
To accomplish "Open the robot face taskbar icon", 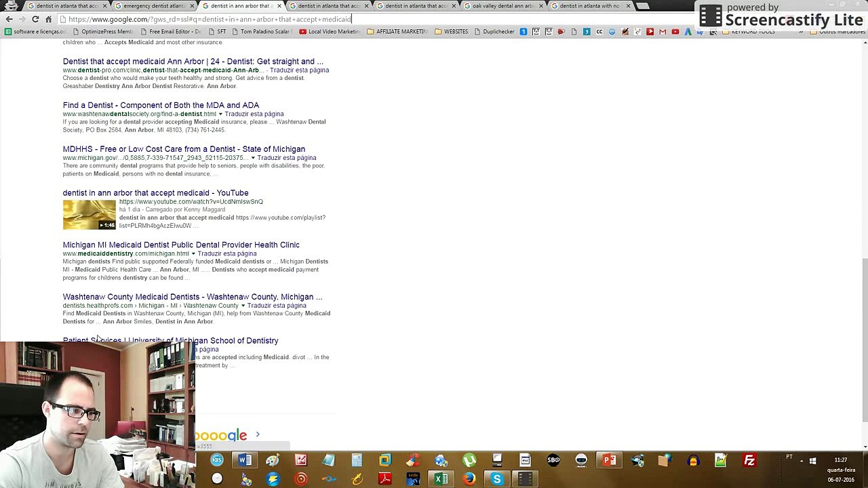I will [581, 461].
